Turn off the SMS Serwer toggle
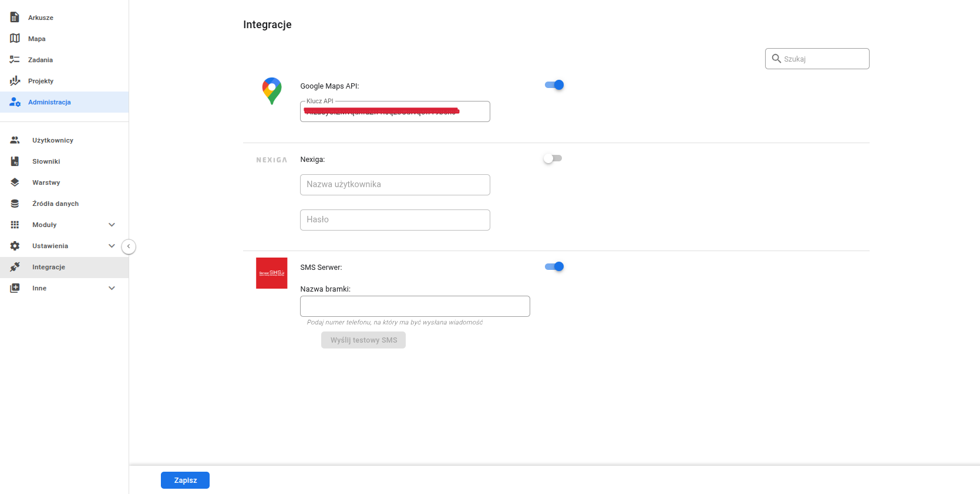The height and width of the screenshot is (494, 980). coord(554,266)
